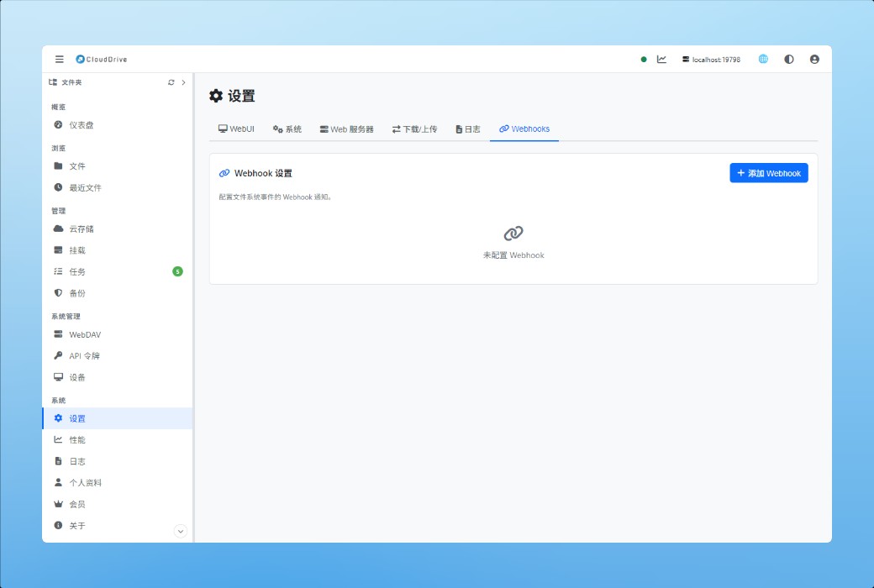Open the WebDAV page
Viewport: 874px width, 588px height.
(117, 334)
